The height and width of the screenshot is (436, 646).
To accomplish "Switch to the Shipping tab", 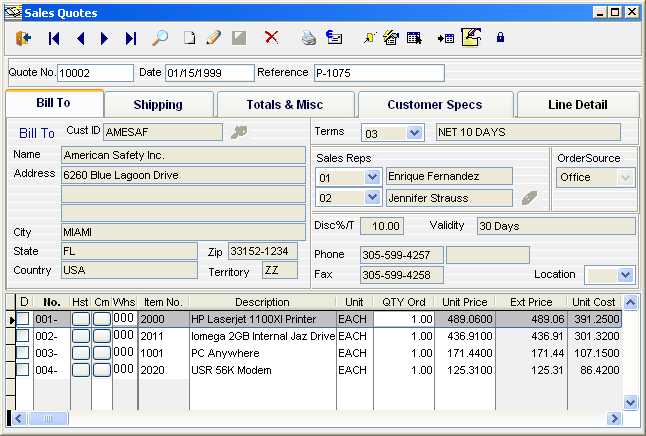I will click(x=158, y=104).
